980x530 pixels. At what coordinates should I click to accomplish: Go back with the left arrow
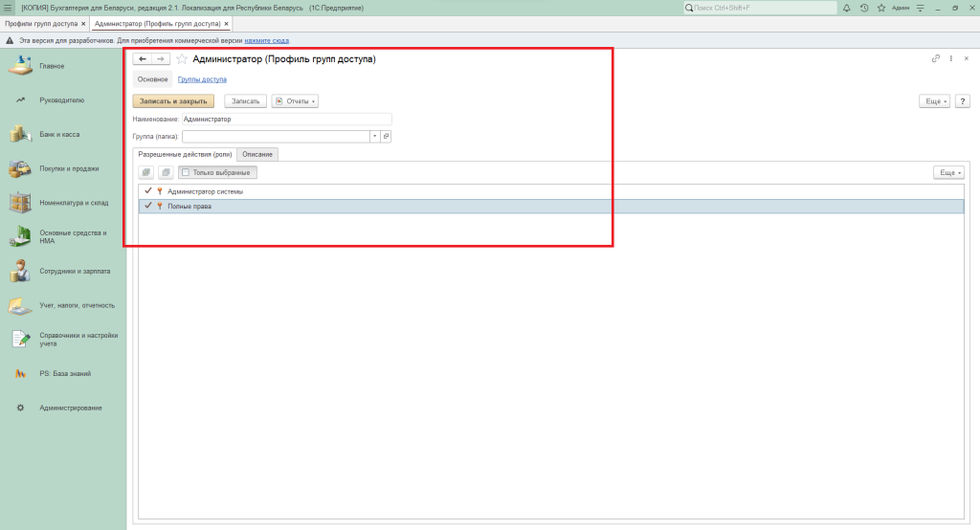pos(143,59)
